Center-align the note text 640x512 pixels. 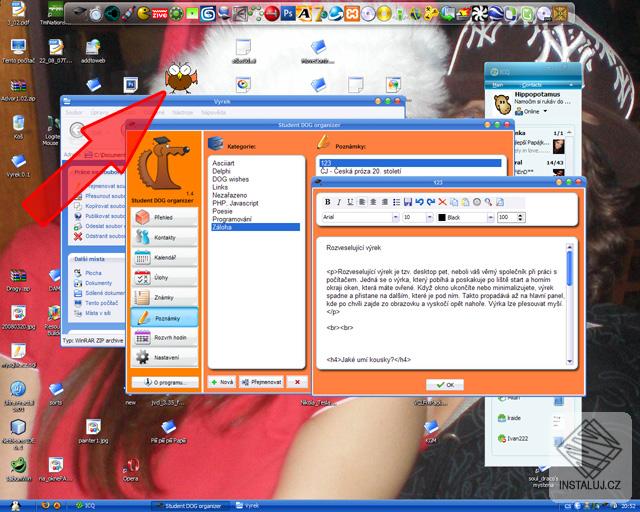[373, 202]
